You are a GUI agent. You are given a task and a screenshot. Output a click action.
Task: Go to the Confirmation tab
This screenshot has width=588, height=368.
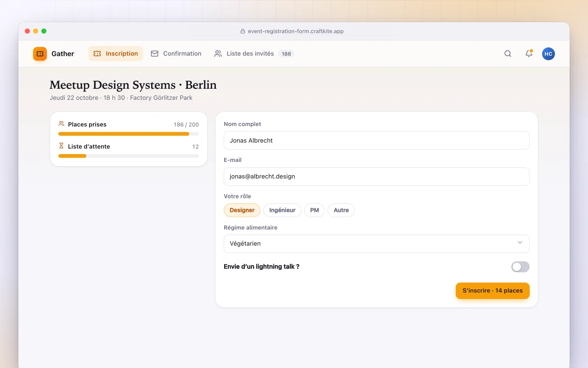click(x=176, y=54)
